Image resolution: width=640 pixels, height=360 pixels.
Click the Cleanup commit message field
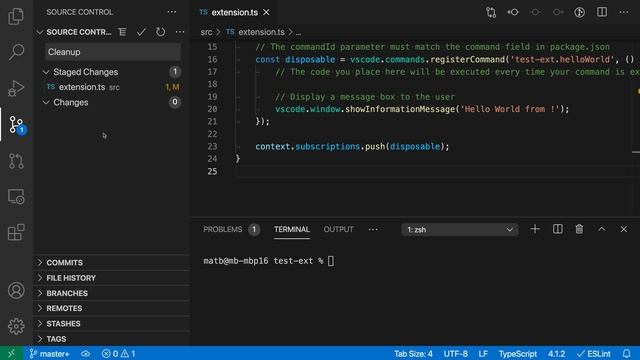[x=113, y=52]
